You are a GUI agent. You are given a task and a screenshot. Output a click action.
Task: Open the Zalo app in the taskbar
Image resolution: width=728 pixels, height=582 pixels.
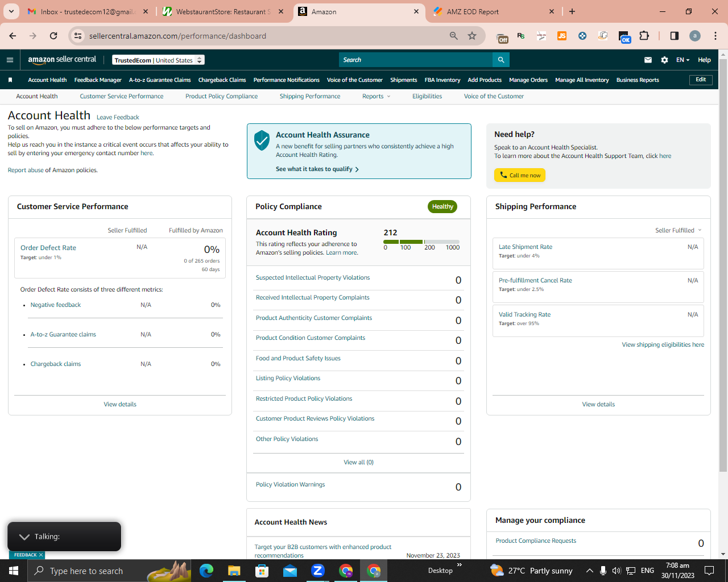[x=318, y=571]
